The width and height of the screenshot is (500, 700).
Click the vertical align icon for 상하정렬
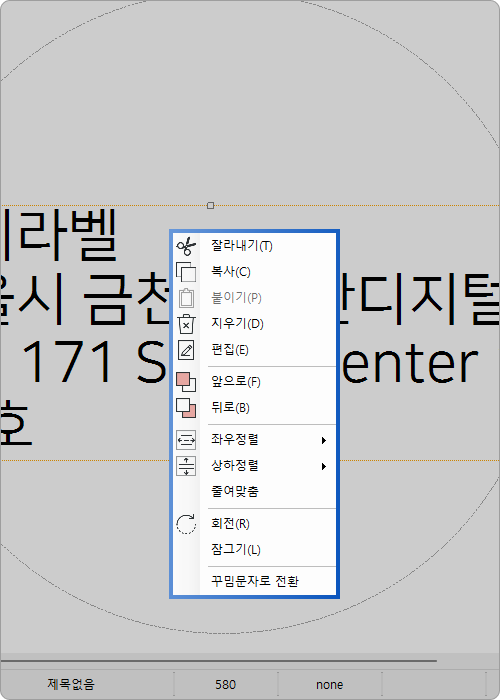coord(186,466)
